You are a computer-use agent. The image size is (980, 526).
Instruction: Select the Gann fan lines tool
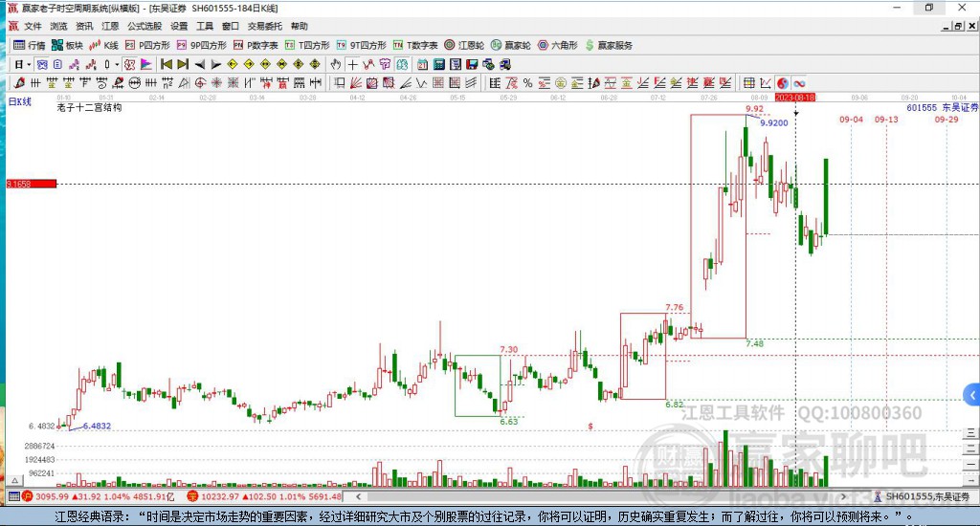tap(356, 83)
